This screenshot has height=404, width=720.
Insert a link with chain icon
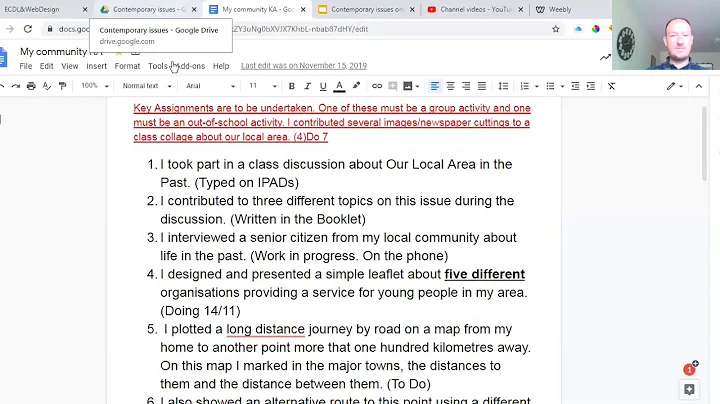pyautogui.click(x=377, y=86)
